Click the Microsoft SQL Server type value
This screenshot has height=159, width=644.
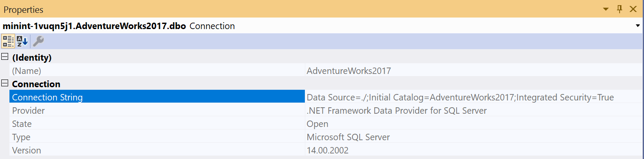[348, 137]
